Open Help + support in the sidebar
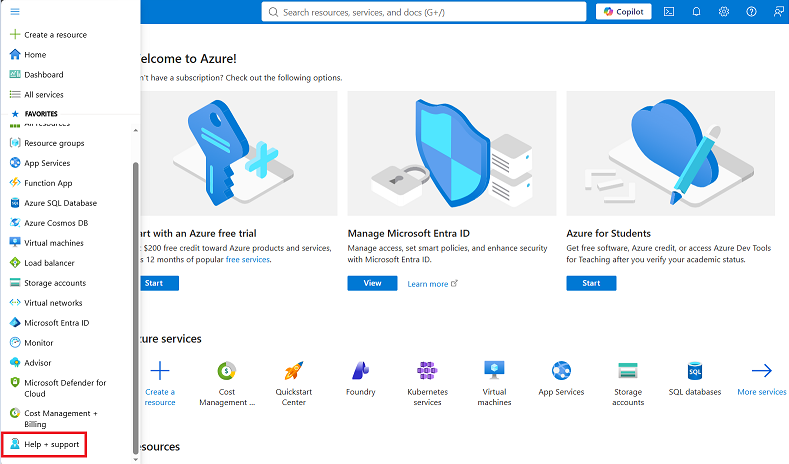This screenshot has width=789, height=464. (44, 444)
